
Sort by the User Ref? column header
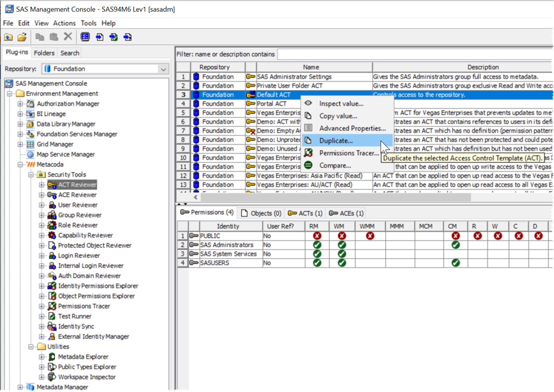(284, 226)
